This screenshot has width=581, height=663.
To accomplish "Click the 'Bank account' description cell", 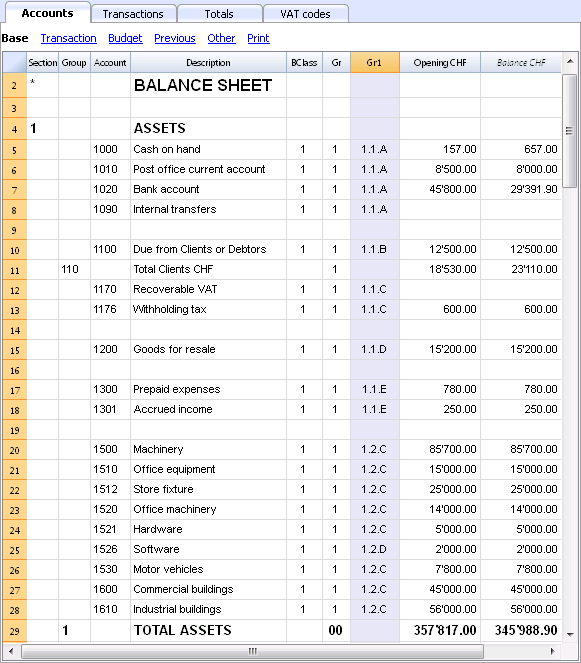I will [x=208, y=189].
